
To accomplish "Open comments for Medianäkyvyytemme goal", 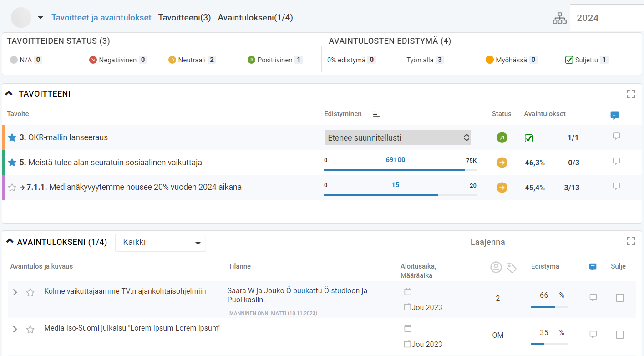I will (x=616, y=186).
